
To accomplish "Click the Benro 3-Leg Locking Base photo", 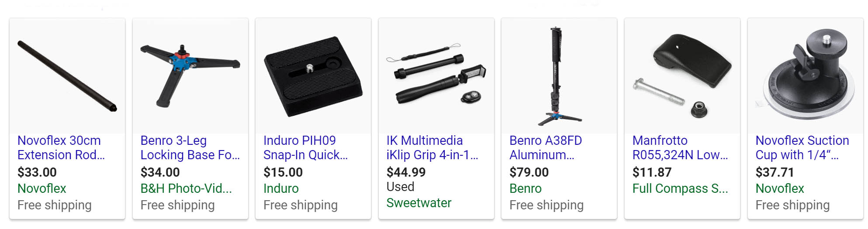I will (190, 76).
